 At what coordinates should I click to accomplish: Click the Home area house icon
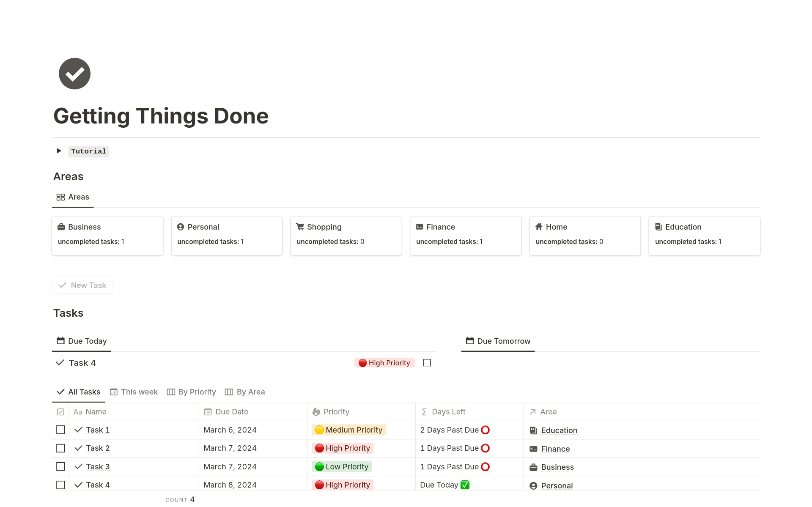pos(538,227)
